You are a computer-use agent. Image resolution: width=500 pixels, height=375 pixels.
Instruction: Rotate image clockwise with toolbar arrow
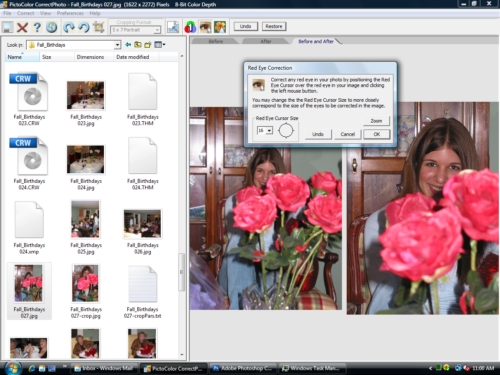(x=69, y=27)
